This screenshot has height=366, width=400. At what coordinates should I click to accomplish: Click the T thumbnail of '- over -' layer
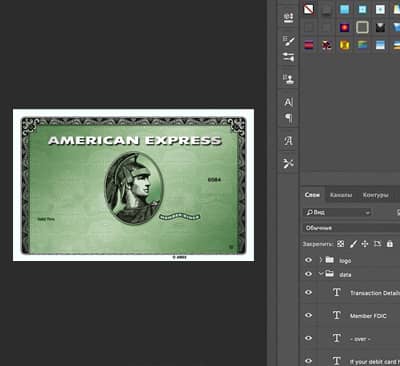point(337,338)
